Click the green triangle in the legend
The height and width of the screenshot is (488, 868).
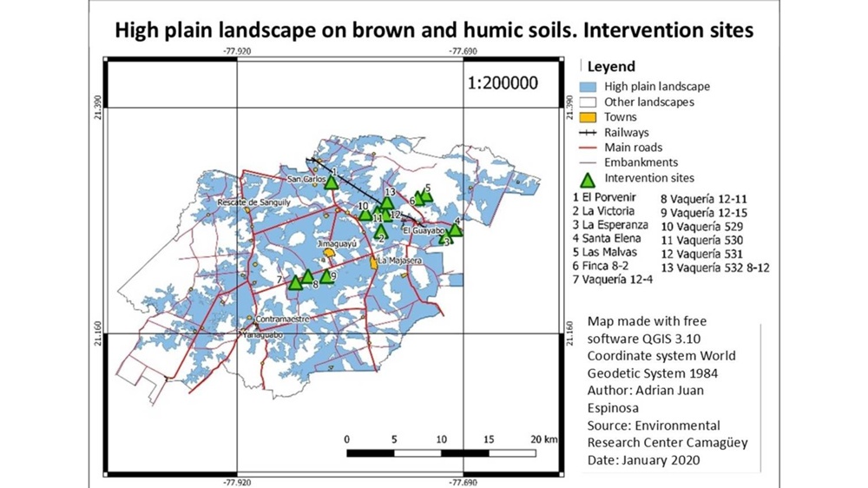(588, 180)
